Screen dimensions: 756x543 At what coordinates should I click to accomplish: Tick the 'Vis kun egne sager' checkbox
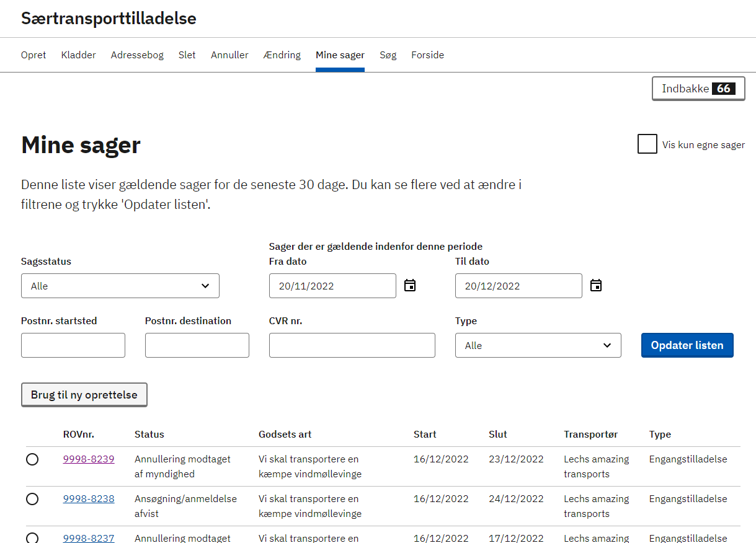[x=647, y=144]
